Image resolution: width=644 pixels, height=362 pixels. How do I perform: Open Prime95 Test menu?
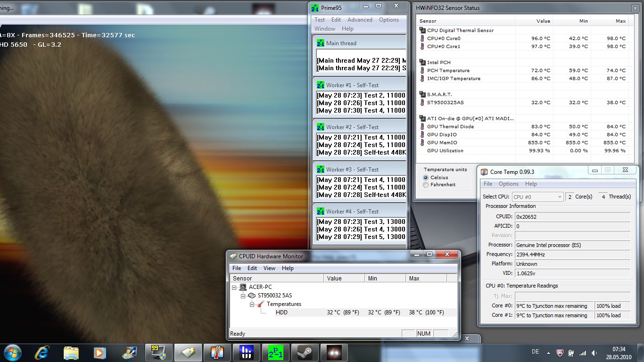[x=320, y=20]
